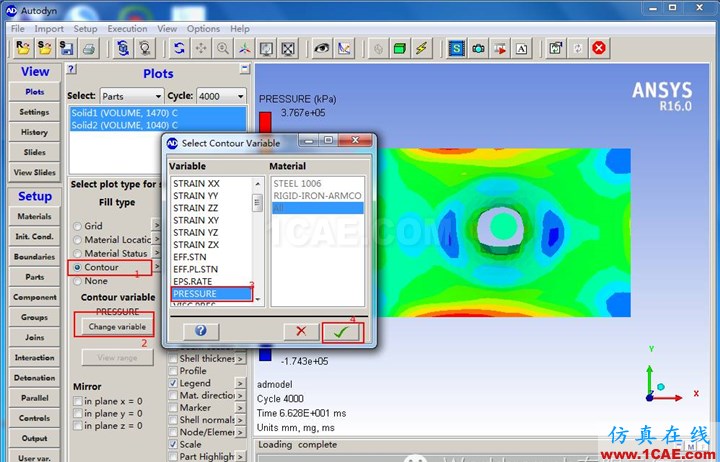The height and width of the screenshot is (462, 720).
Task: Expand Mat. direction options arrow
Action: (x=240, y=395)
